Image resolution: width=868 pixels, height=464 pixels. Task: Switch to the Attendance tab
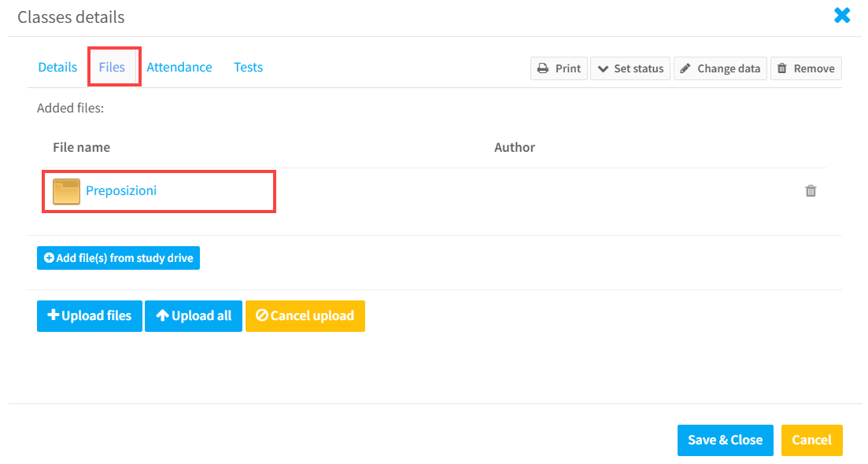(179, 68)
